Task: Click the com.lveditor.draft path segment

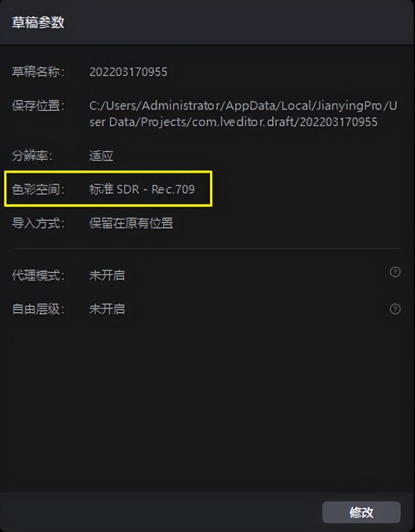Action: tap(244, 122)
